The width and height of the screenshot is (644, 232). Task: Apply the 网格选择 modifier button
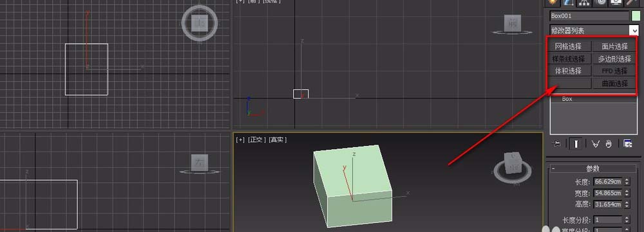click(x=569, y=46)
